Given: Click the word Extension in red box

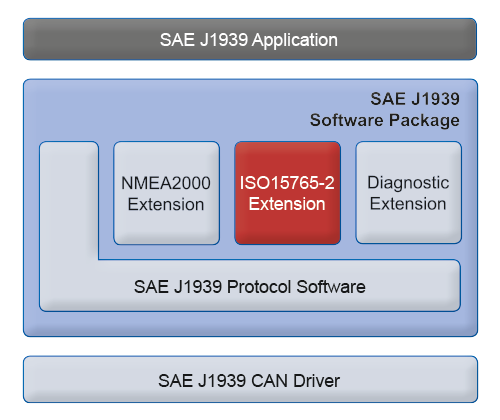Looking at the screenshot, I should [287, 204].
